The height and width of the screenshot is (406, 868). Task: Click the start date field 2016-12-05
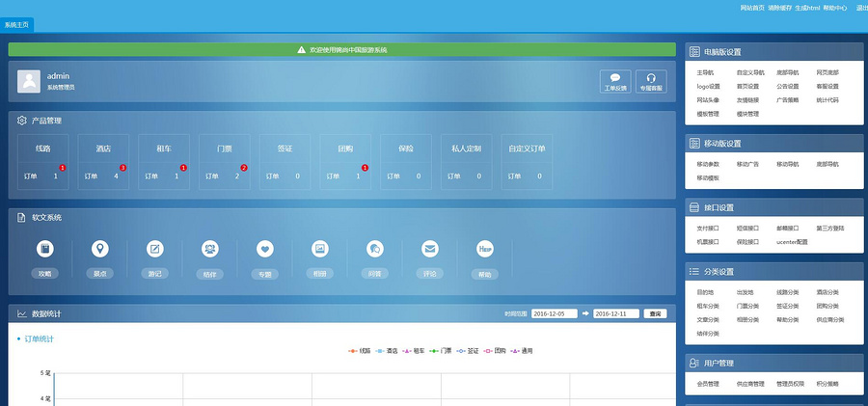tap(555, 313)
